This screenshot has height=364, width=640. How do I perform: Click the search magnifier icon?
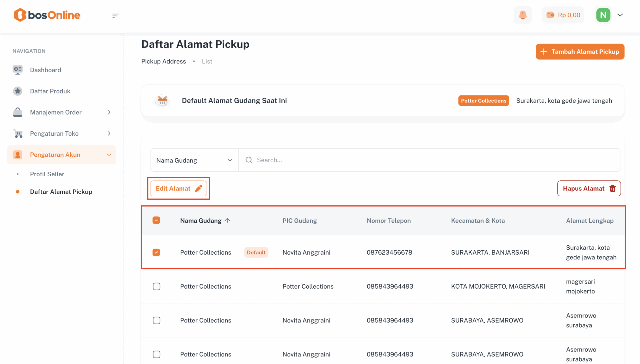(248, 160)
